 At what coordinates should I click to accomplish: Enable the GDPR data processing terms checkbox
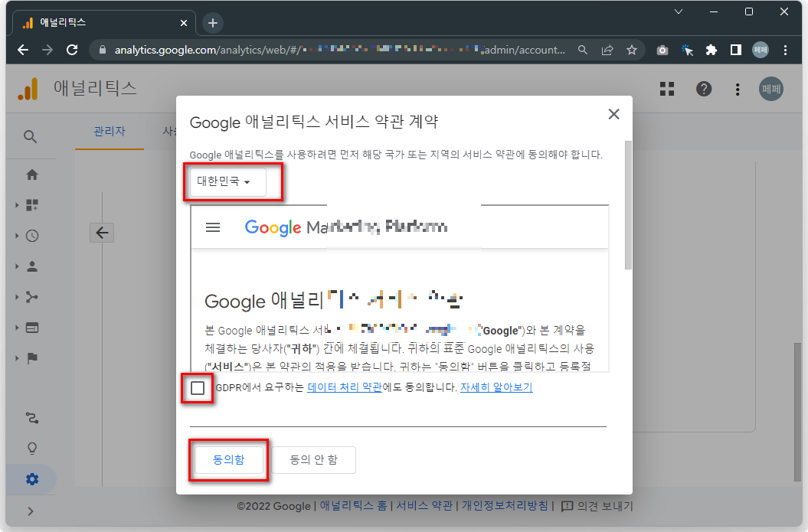tap(198, 388)
